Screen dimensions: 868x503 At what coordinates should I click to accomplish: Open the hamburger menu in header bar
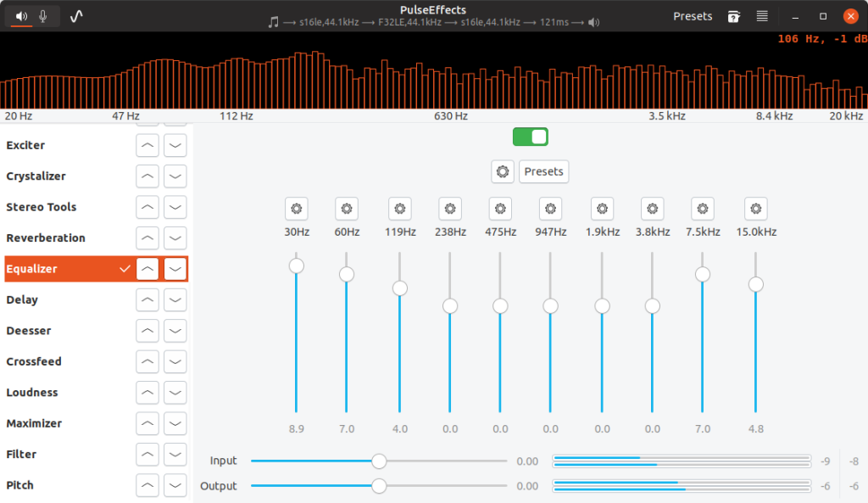point(762,16)
